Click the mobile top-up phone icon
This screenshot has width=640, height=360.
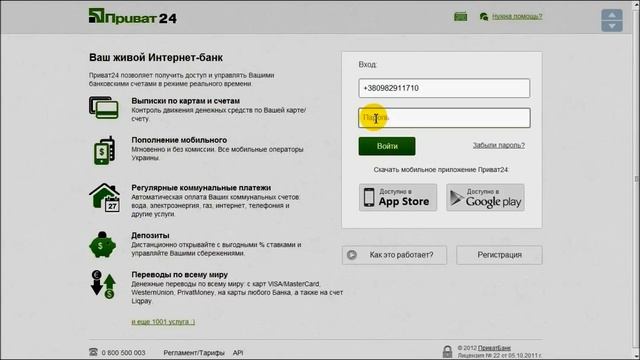click(x=104, y=151)
